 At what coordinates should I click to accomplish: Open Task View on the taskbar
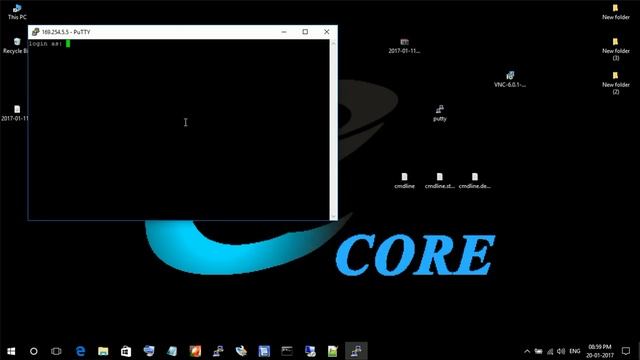click(x=56, y=351)
